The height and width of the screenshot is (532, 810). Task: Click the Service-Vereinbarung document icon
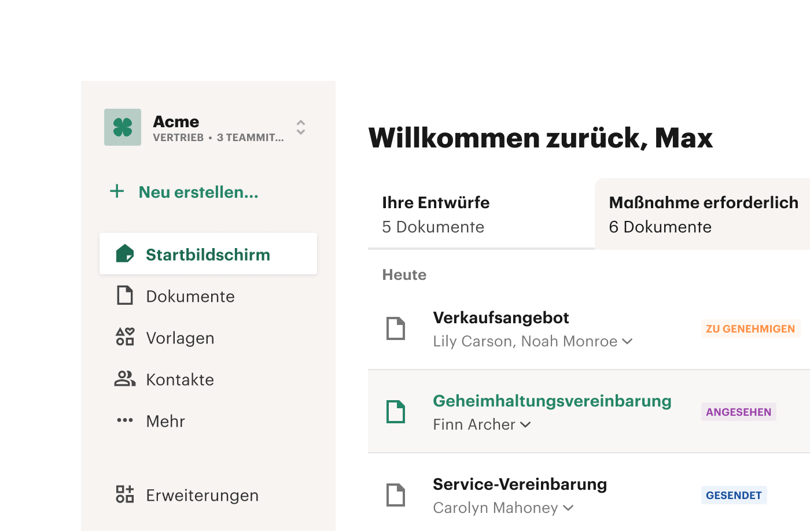396,495
